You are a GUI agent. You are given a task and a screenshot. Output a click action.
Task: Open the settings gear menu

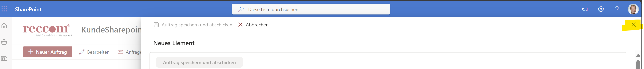click(601, 9)
